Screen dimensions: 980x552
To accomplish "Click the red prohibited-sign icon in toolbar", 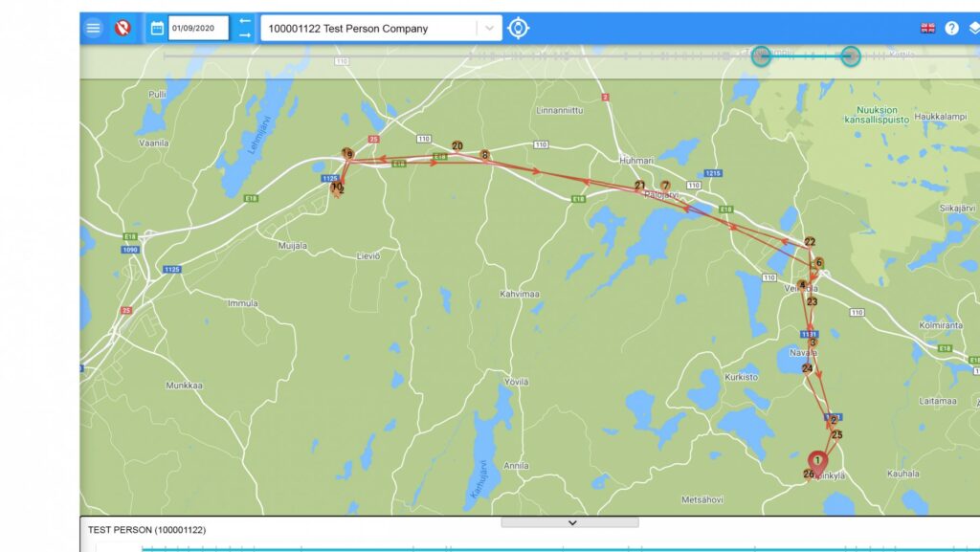I will coord(122,28).
